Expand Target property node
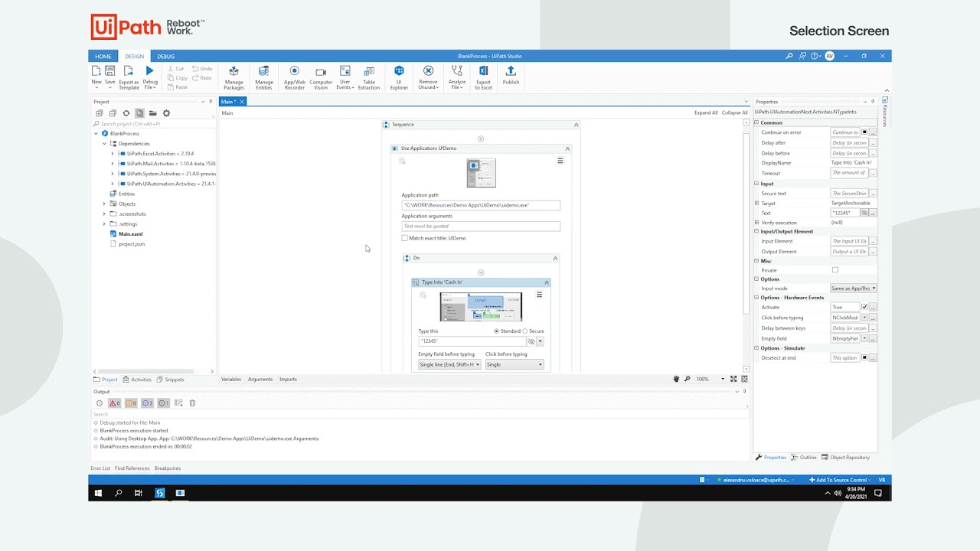Screen dimensions: 980x551 pyautogui.click(x=756, y=203)
